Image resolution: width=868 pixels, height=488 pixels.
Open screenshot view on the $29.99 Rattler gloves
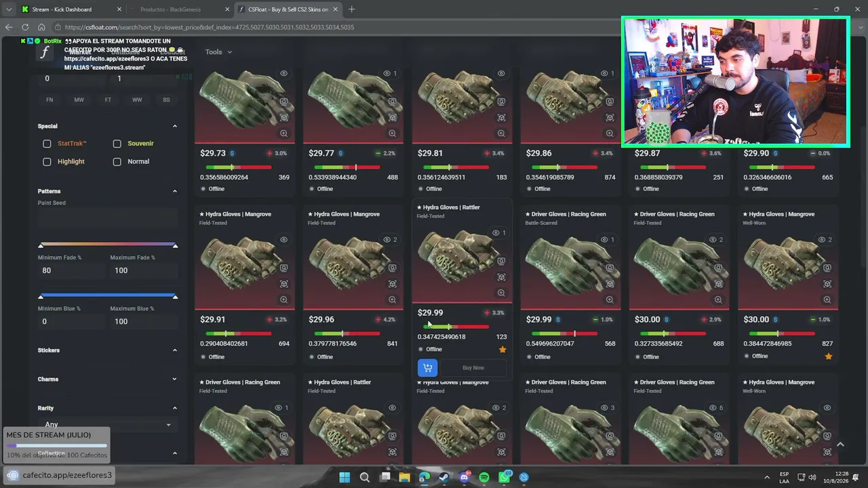point(501,261)
